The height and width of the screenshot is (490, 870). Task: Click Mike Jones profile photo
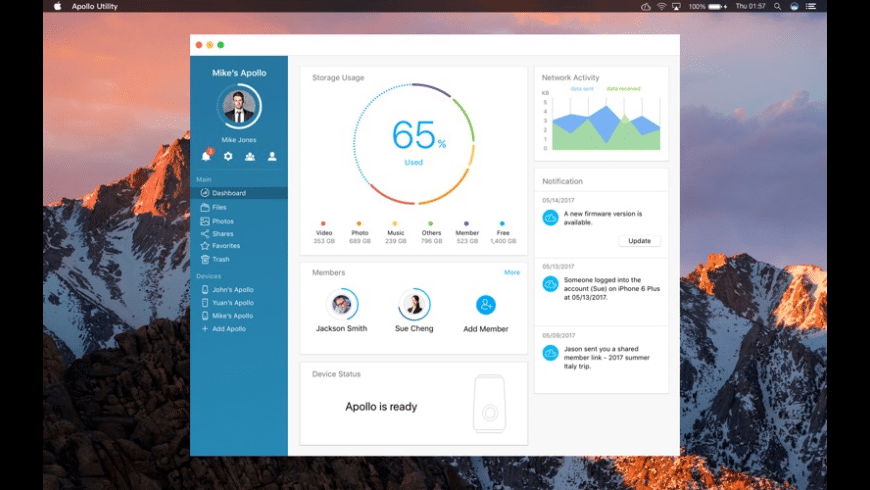(239, 106)
